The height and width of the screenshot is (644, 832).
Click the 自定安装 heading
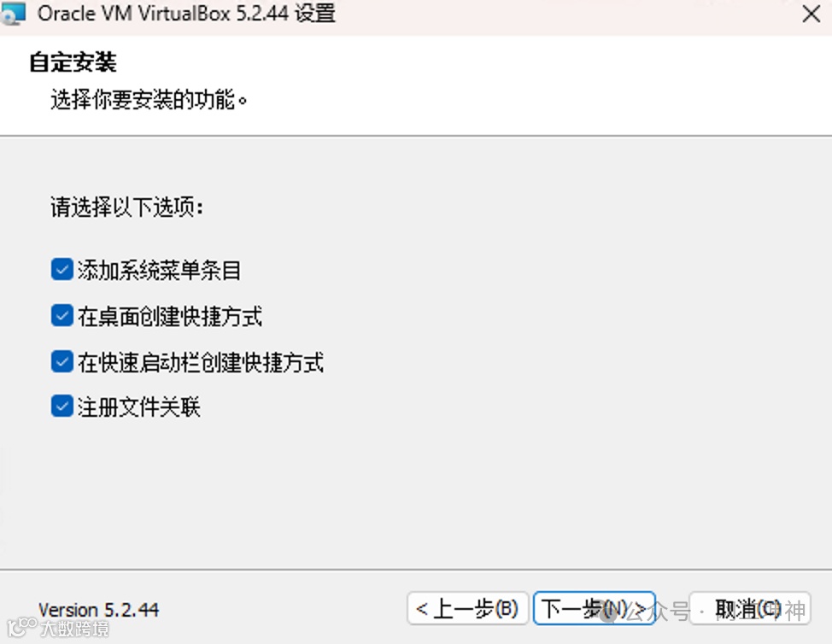[73, 62]
